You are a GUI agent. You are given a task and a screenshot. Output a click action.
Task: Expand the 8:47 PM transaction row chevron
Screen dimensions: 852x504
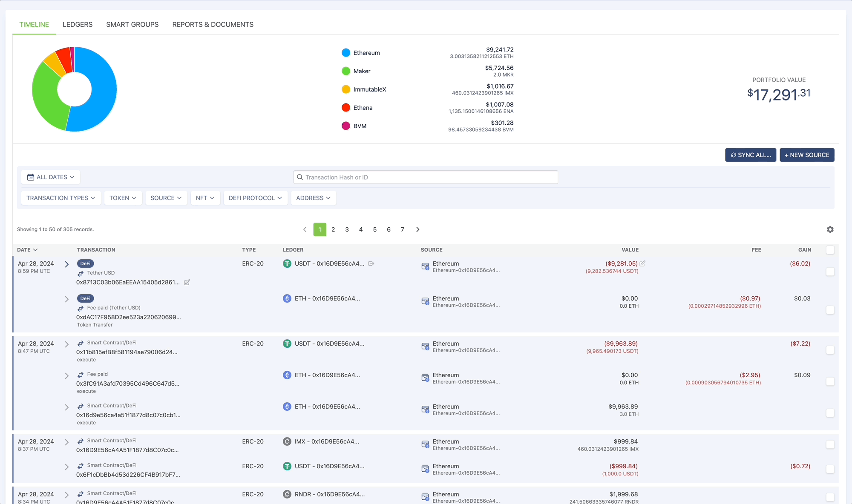click(x=66, y=344)
